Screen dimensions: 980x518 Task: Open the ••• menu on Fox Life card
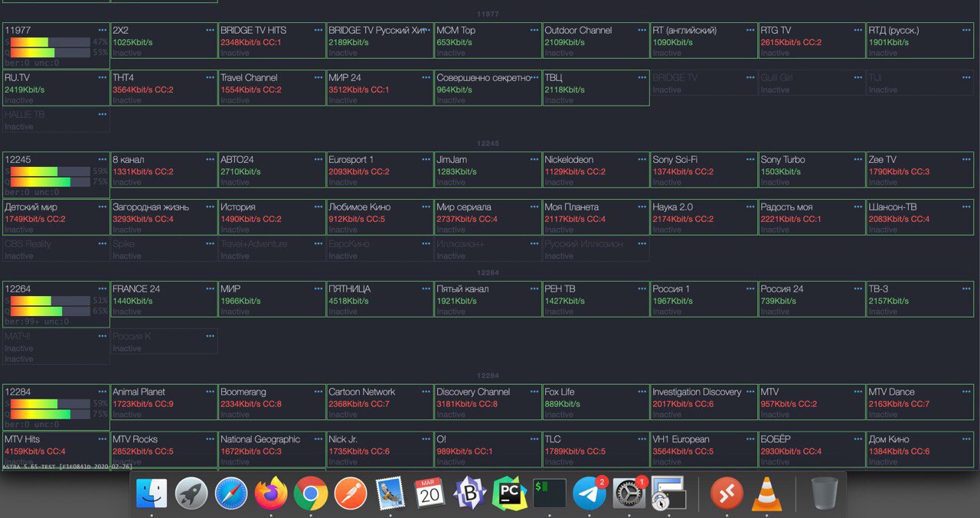click(642, 392)
